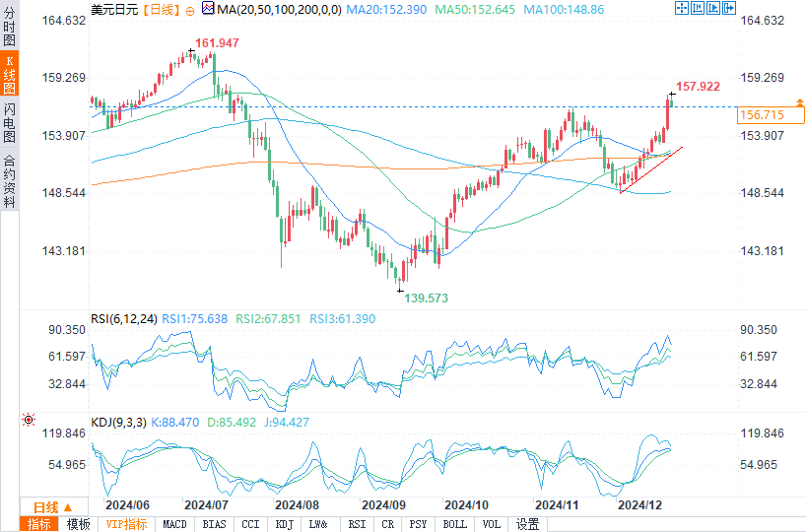Click the RSI3:61.390 value

point(342,318)
